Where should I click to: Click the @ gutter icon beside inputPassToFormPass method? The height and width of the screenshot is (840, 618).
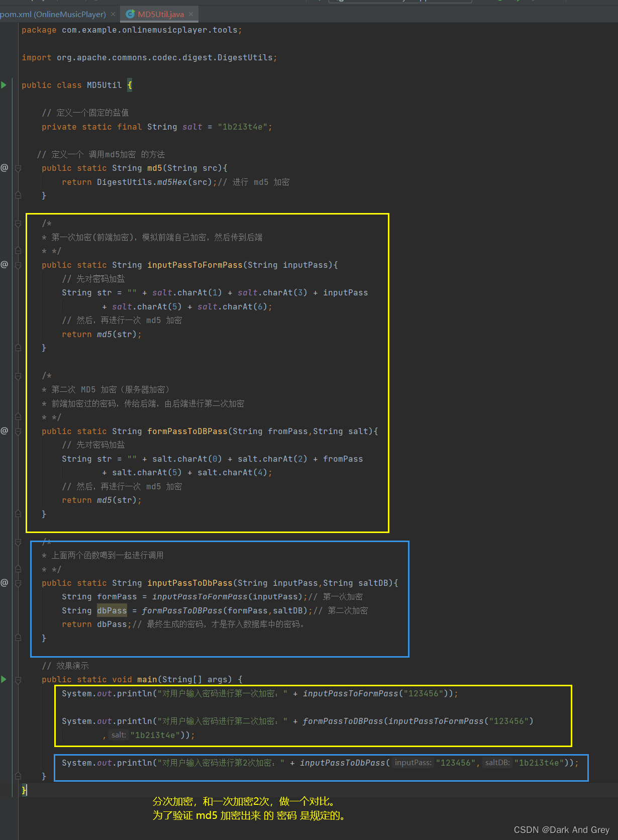5,264
